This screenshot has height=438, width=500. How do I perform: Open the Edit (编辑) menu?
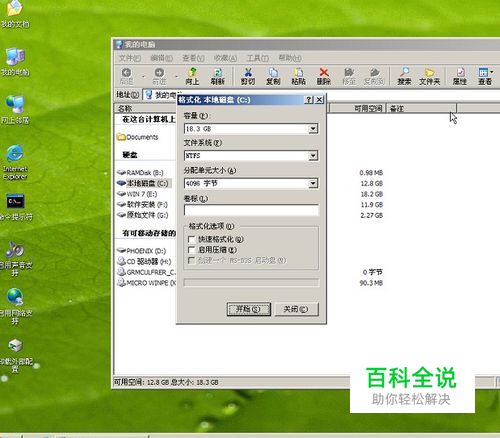(x=161, y=58)
